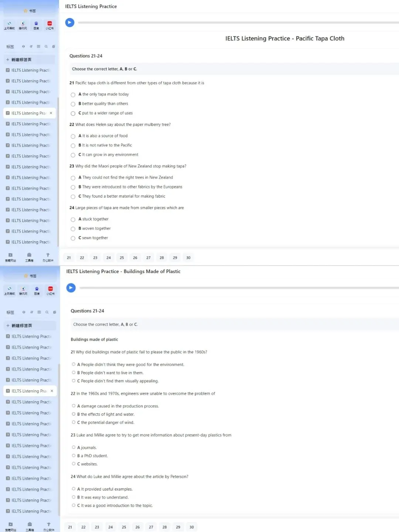Click tab search magnifier icon in Tapa Cloth sidebar

coord(46,47)
